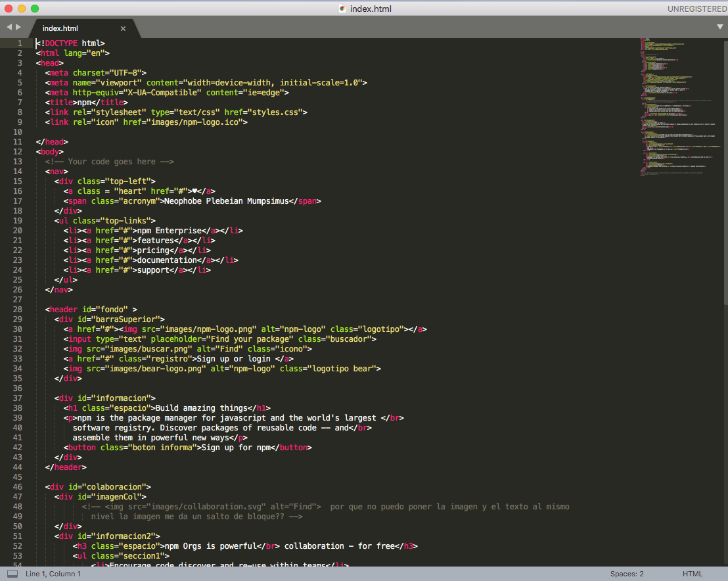Open the Spaces: 2 indentation menu
This screenshot has height=581, width=728.
click(627, 574)
